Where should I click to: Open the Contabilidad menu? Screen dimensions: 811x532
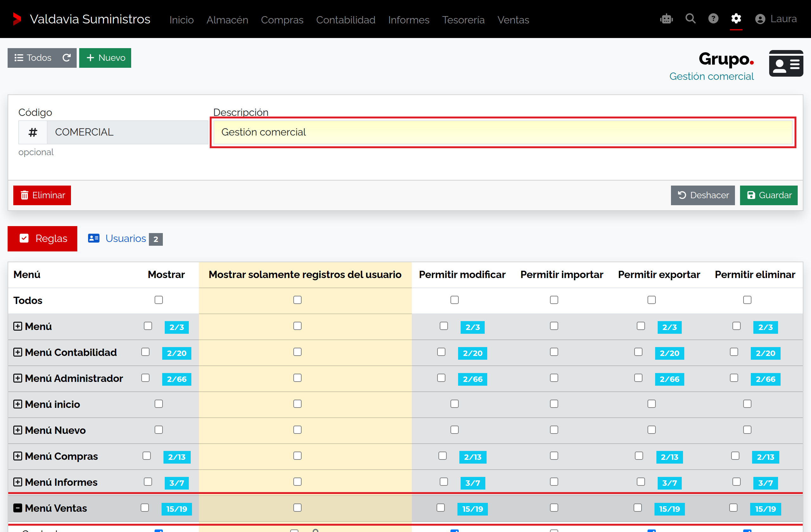pos(346,20)
